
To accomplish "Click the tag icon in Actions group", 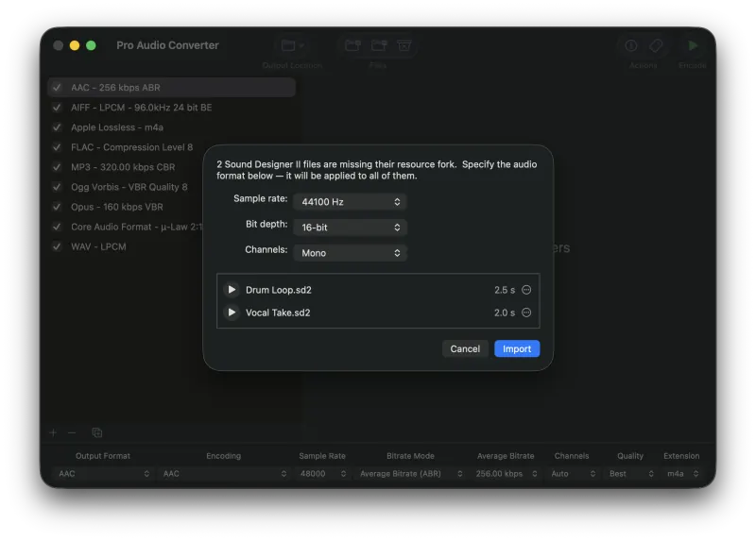I will (x=656, y=45).
